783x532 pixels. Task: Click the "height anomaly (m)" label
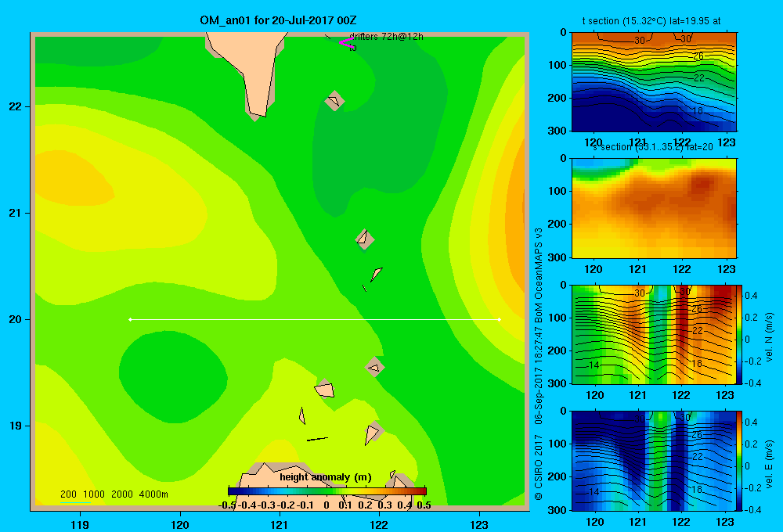click(326, 477)
